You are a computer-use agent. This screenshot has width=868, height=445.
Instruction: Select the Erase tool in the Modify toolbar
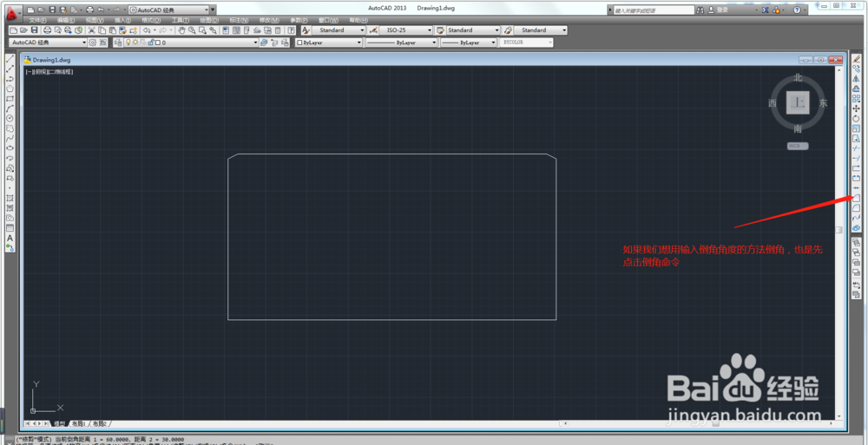pyautogui.click(x=857, y=59)
